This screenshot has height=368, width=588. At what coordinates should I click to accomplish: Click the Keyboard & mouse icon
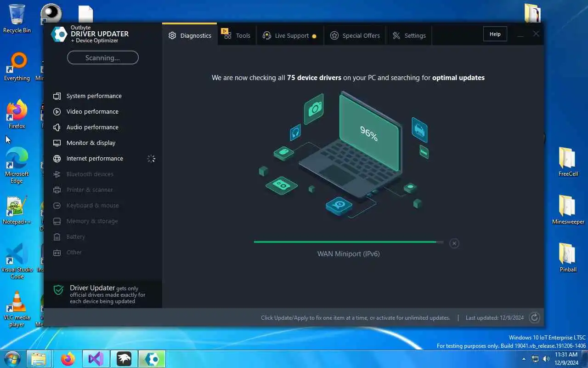(x=57, y=205)
